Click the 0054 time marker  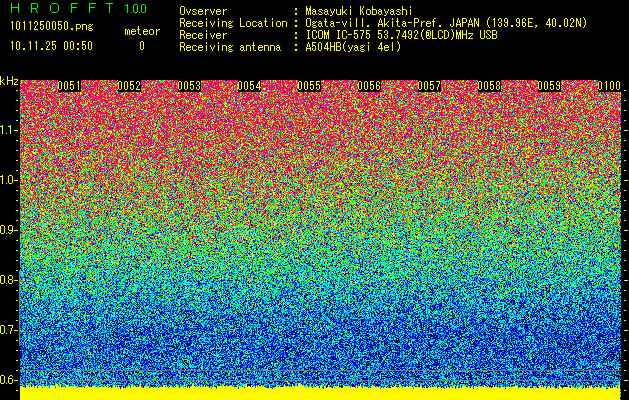click(250, 86)
